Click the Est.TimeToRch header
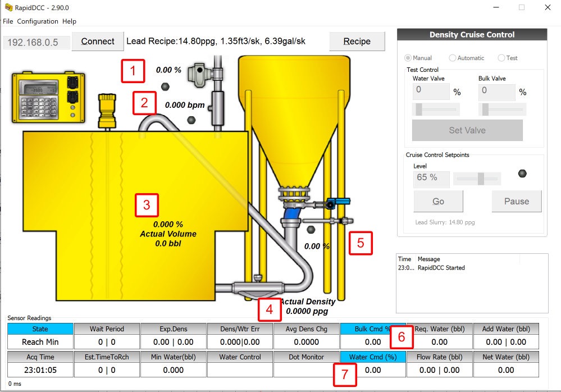The width and height of the screenshot is (561, 392). 107,357
